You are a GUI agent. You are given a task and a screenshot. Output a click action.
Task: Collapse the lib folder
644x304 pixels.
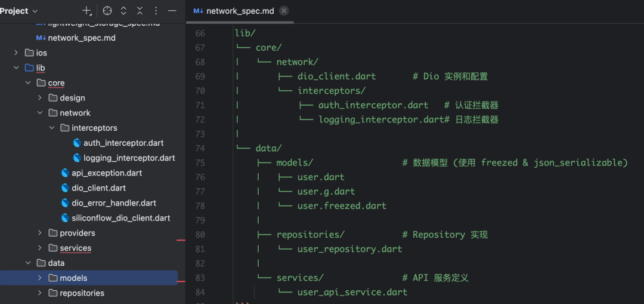(x=16, y=68)
